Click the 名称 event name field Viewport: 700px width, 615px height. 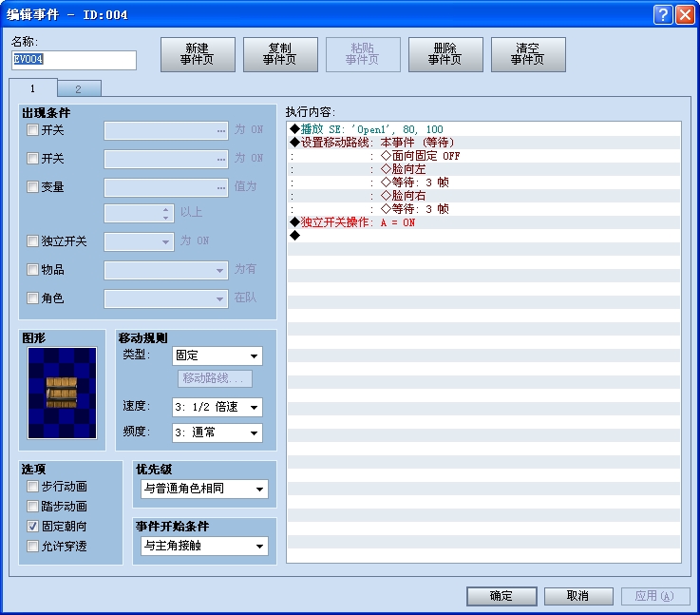click(73, 61)
